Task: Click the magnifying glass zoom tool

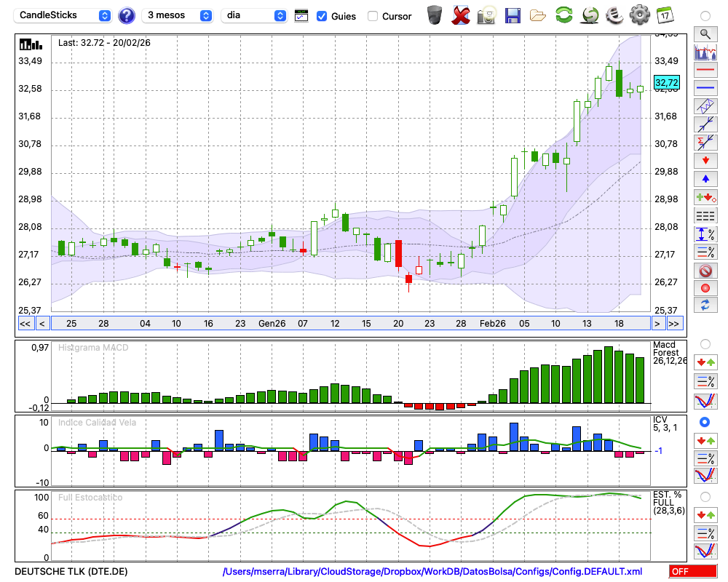Action: 705,33
